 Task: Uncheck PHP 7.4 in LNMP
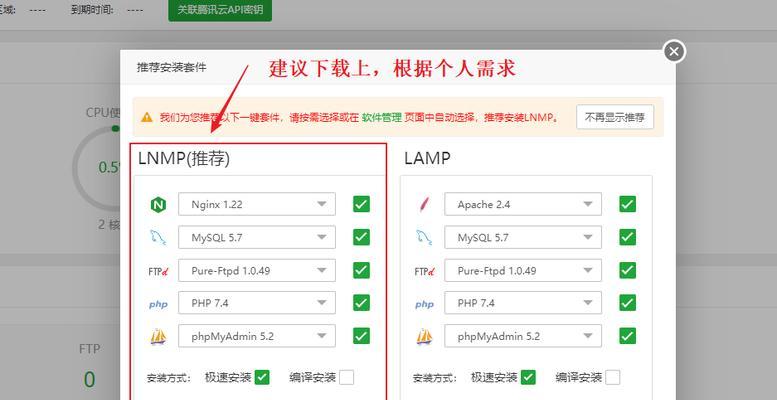tap(361, 303)
